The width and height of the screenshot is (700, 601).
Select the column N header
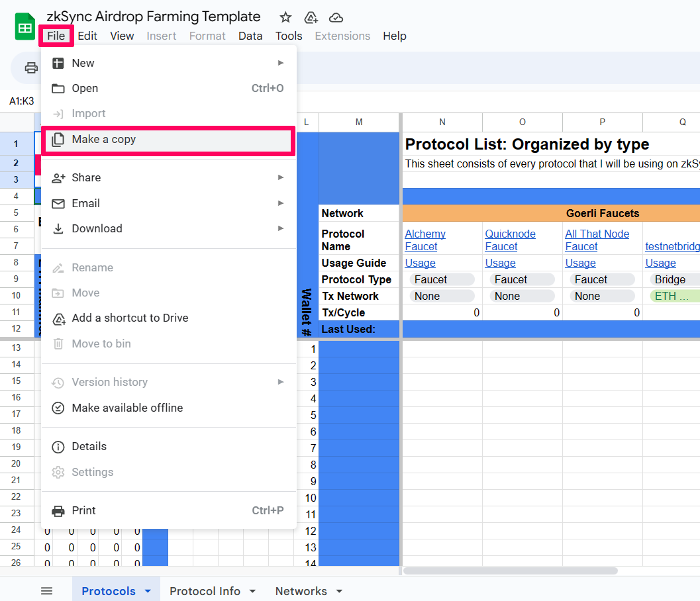tap(442, 122)
